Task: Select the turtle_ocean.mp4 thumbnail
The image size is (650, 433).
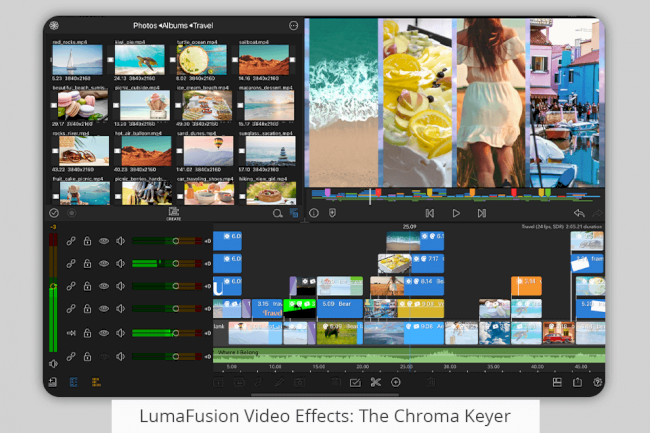Action: coord(201,60)
